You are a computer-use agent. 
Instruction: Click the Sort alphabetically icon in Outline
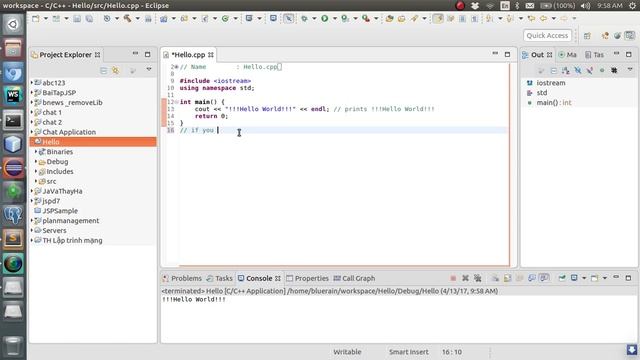pyautogui.click(x=566, y=71)
